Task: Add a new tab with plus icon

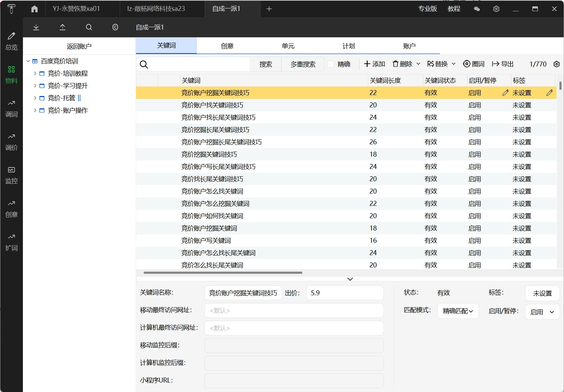Action: 269,9
